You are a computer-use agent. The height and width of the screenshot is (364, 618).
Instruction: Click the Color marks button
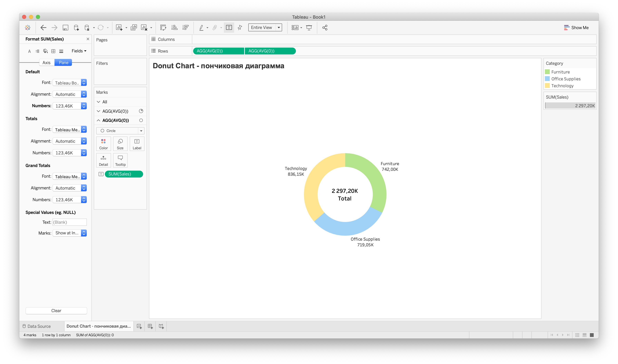[103, 144]
